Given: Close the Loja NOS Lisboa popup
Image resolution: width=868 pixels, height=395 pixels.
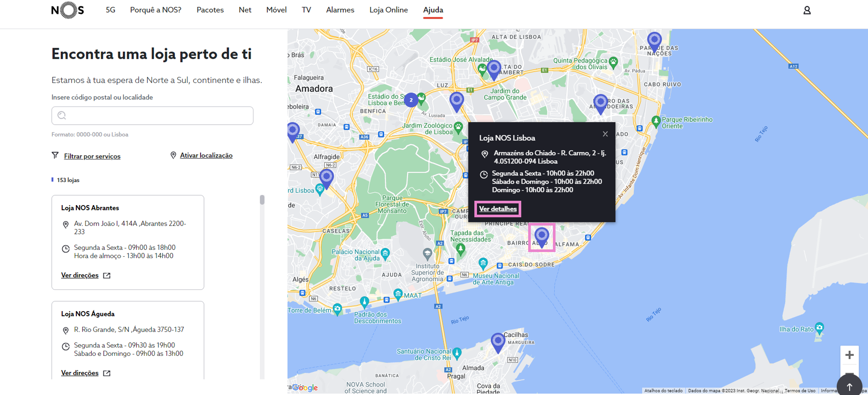Looking at the screenshot, I should click(x=605, y=134).
